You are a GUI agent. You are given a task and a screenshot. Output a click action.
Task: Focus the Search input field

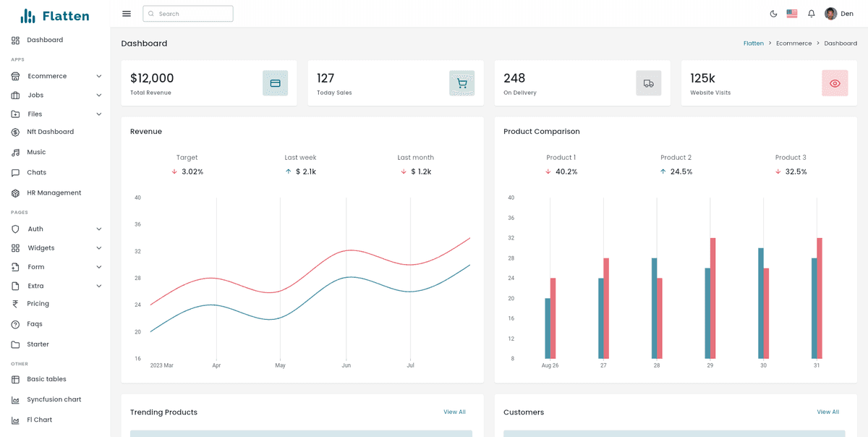coord(188,14)
